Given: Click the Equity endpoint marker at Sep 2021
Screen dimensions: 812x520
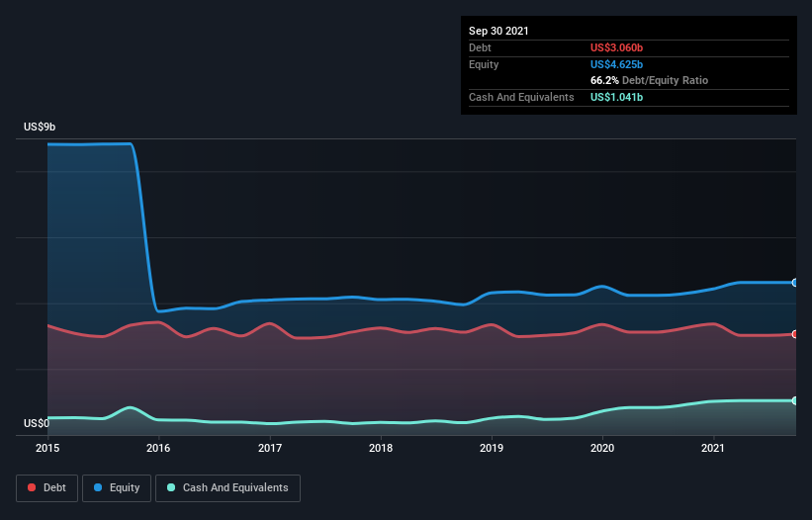Looking at the screenshot, I should tap(795, 283).
